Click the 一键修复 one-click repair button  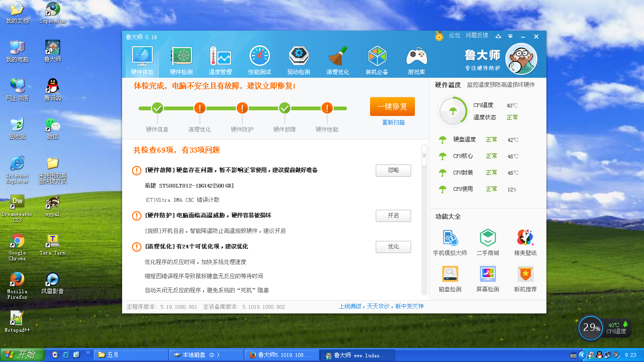point(392,107)
